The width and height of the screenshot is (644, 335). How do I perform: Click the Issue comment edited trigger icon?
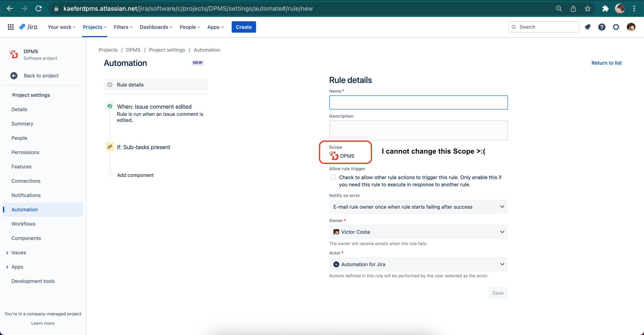(x=110, y=106)
